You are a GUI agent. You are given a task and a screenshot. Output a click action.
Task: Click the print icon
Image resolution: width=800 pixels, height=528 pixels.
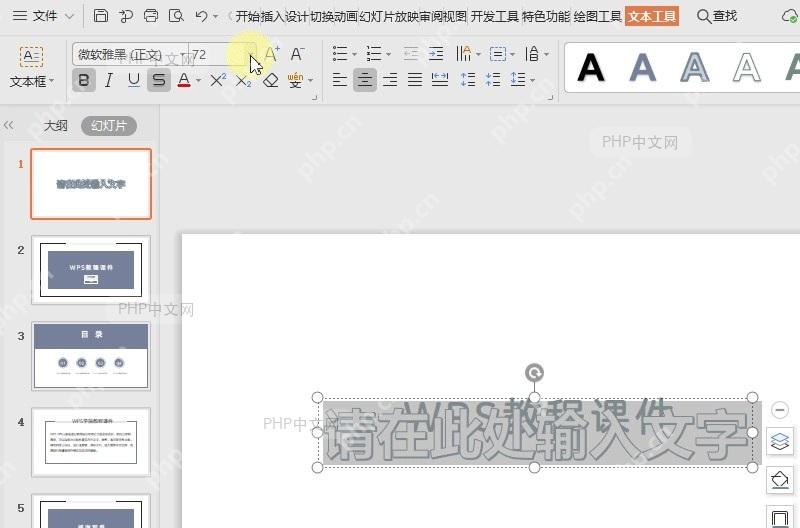pyautogui.click(x=151, y=16)
